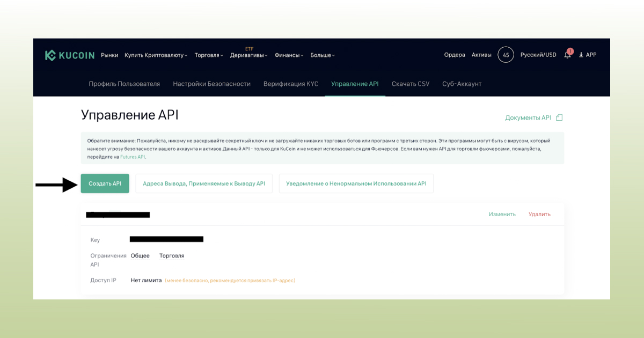Click the KuCoin logo
Image resolution: width=644 pixels, height=338 pixels.
click(70, 54)
